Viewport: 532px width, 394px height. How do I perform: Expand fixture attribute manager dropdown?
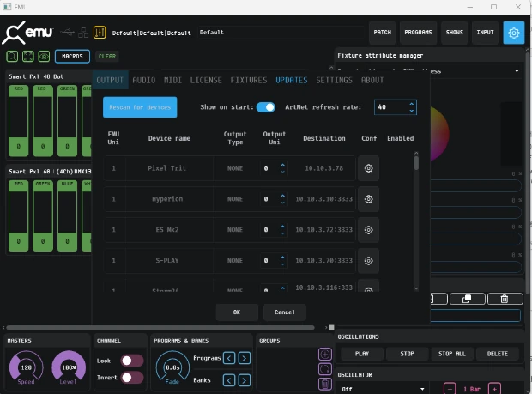tap(517, 71)
